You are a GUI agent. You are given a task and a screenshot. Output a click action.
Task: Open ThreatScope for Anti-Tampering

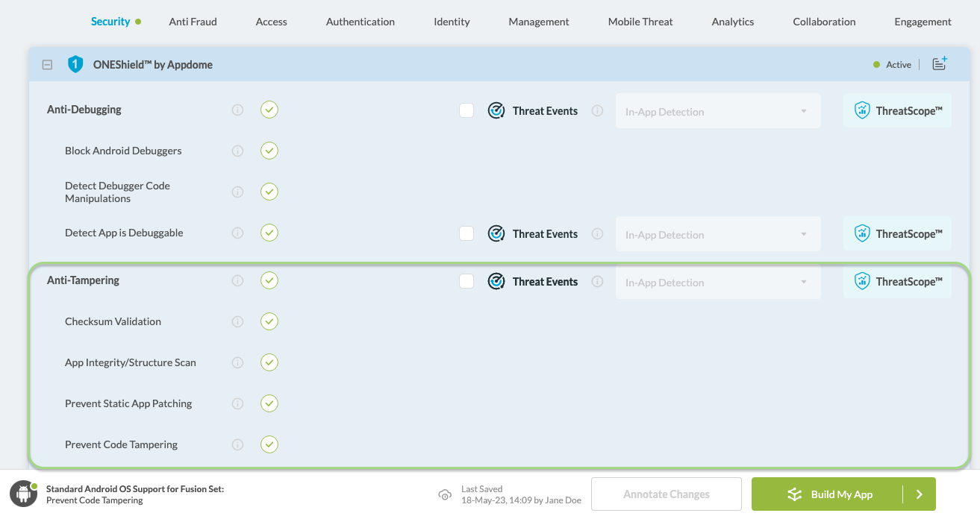tap(897, 282)
